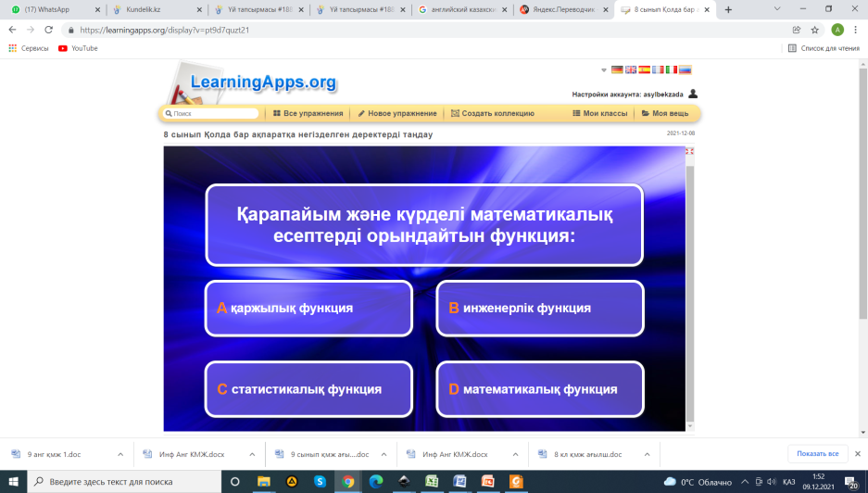The image size is (868, 493).
Task: Expand options for 9 сынып қмж download
Action: [384, 454]
